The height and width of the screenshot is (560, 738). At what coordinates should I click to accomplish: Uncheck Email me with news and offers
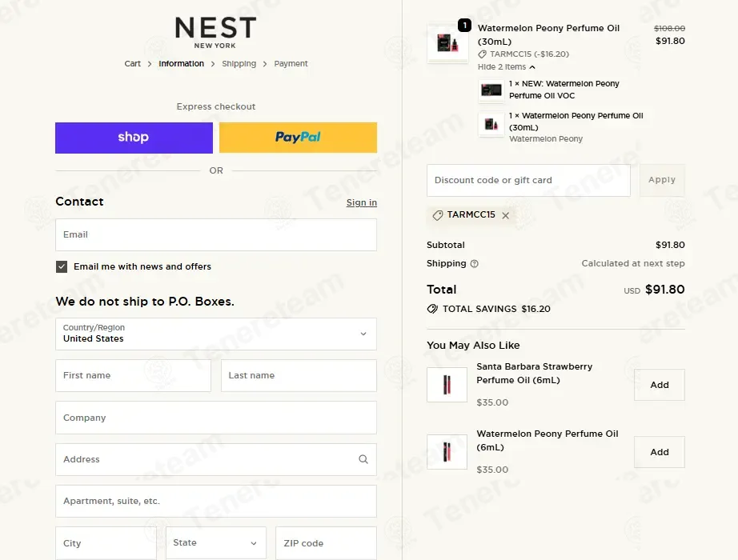pos(62,267)
